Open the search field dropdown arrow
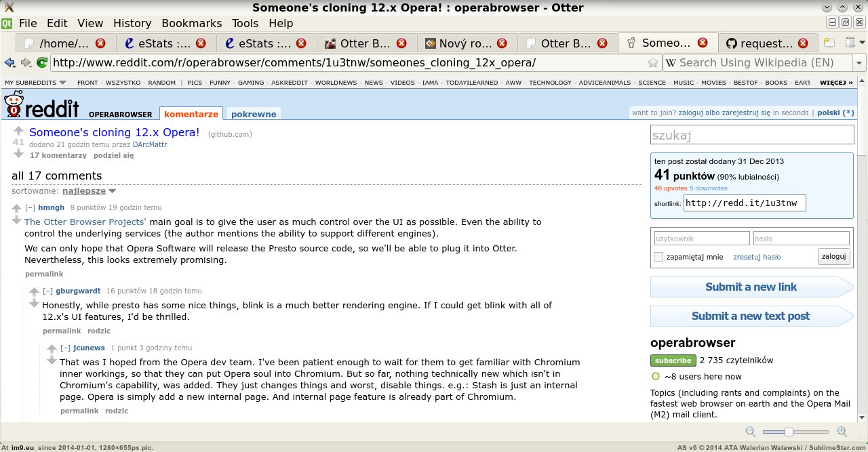The width and height of the screenshot is (868, 452). click(x=859, y=63)
